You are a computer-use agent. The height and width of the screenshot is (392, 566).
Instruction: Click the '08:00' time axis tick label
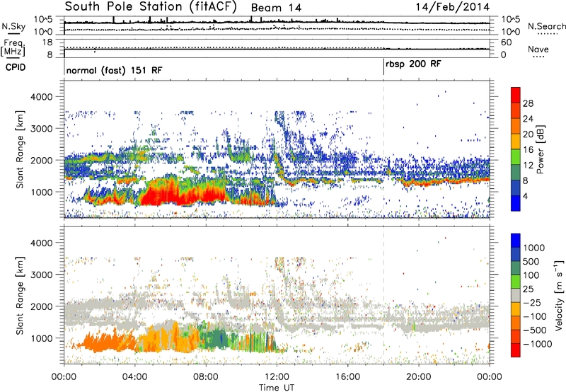[x=206, y=377]
